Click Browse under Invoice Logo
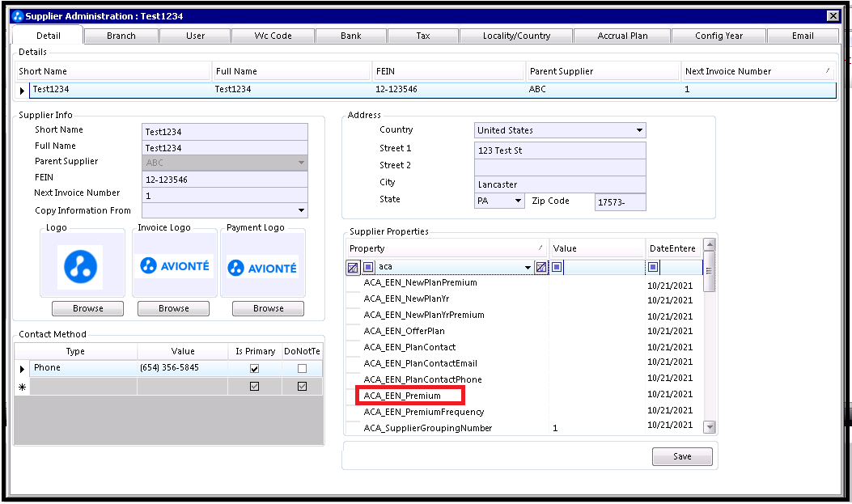852x504 pixels. tap(174, 308)
